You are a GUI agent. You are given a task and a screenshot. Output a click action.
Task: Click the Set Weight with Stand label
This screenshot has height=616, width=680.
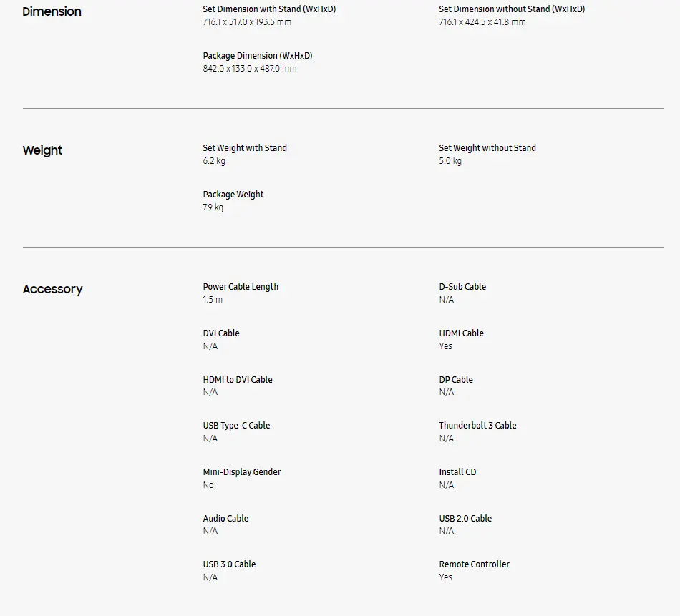[x=244, y=148]
